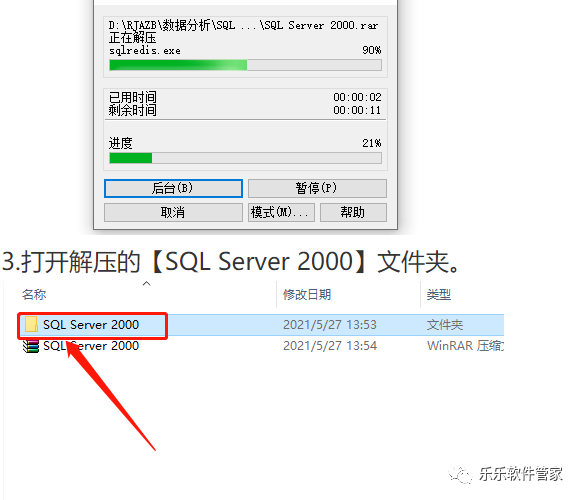
Task: Open 帮助 help button
Action: tap(353, 212)
